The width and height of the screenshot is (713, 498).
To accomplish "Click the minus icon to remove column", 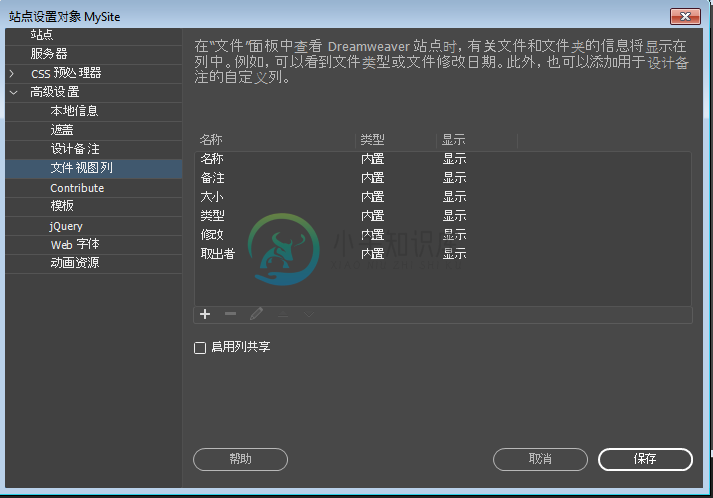I will (x=231, y=314).
